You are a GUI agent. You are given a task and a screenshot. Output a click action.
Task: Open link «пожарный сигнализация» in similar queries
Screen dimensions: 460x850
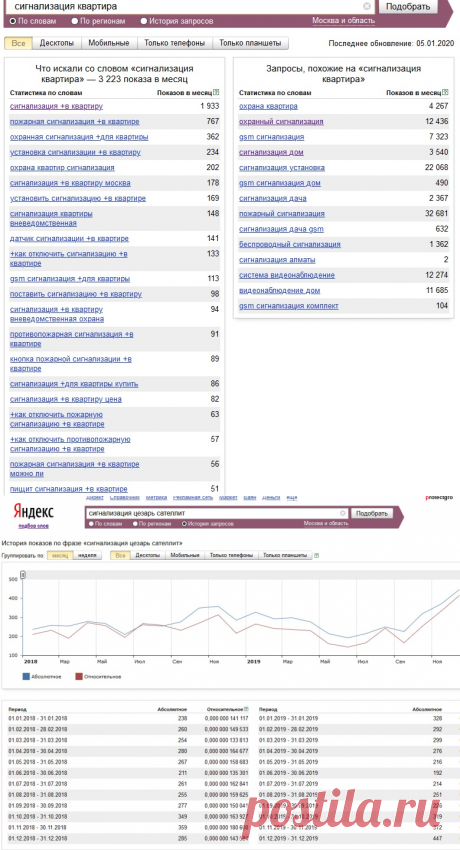tap(282, 214)
